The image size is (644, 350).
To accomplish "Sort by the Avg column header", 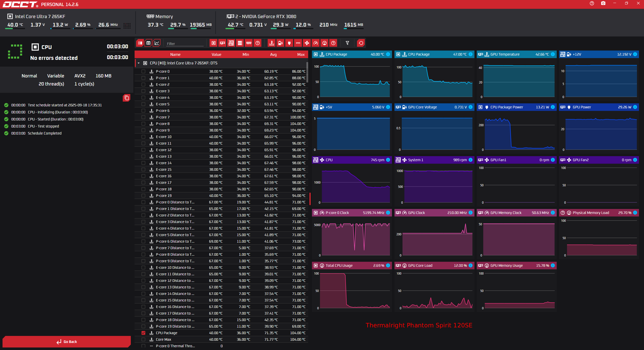I will (x=273, y=54).
